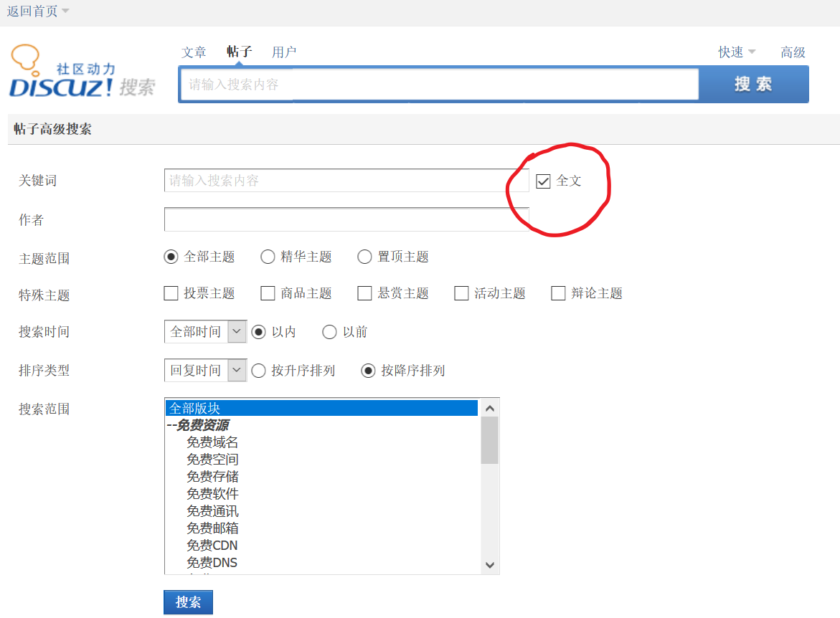Expand the 返回首页 menu at top
This screenshot has width=840, height=618.
[38, 11]
